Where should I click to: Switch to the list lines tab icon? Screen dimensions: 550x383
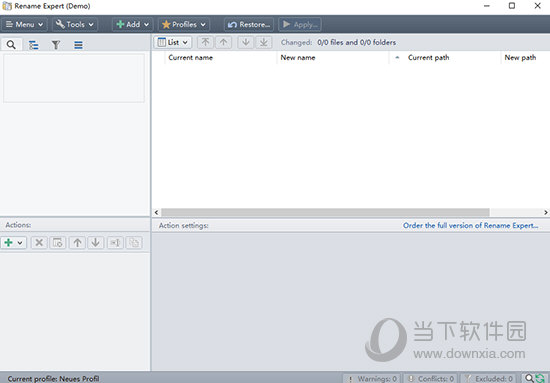click(78, 45)
